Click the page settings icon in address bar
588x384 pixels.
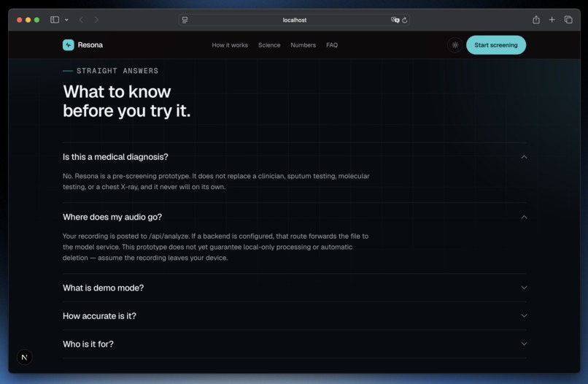coord(185,20)
